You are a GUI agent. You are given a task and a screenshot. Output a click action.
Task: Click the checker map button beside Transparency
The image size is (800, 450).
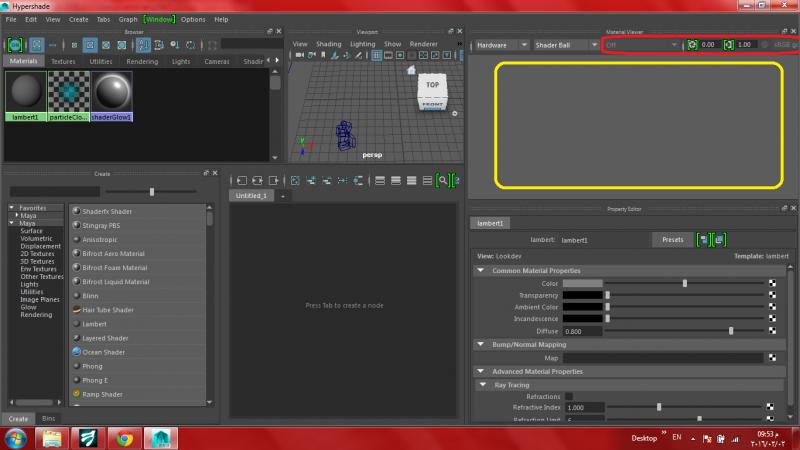coord(772,295)
